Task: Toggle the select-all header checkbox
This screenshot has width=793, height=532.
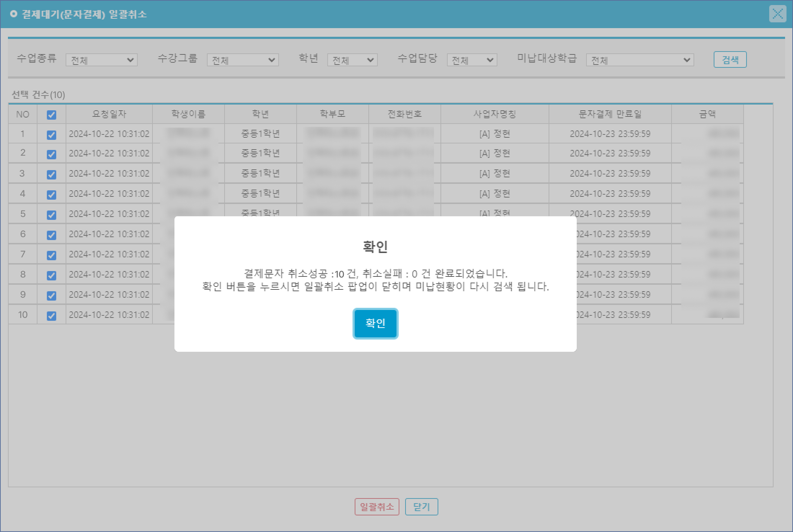Action: pyautogui.click(x=52, y=115)
